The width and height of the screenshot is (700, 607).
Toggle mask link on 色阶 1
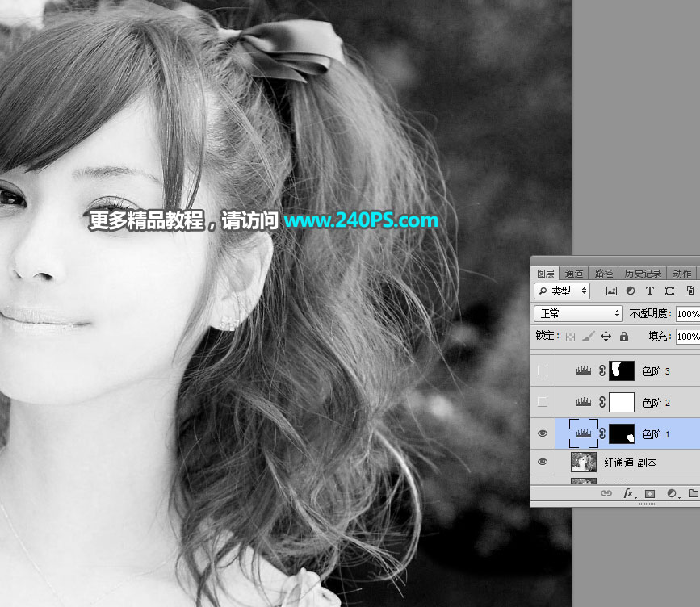coord(602,433)
